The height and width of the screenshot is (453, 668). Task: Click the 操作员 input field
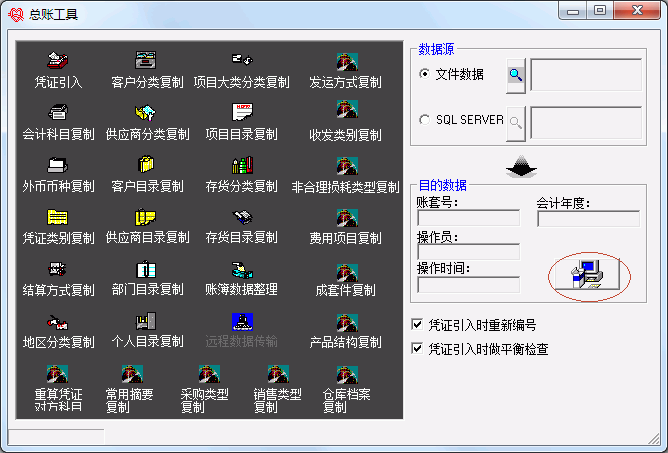[x=469, y=251]
